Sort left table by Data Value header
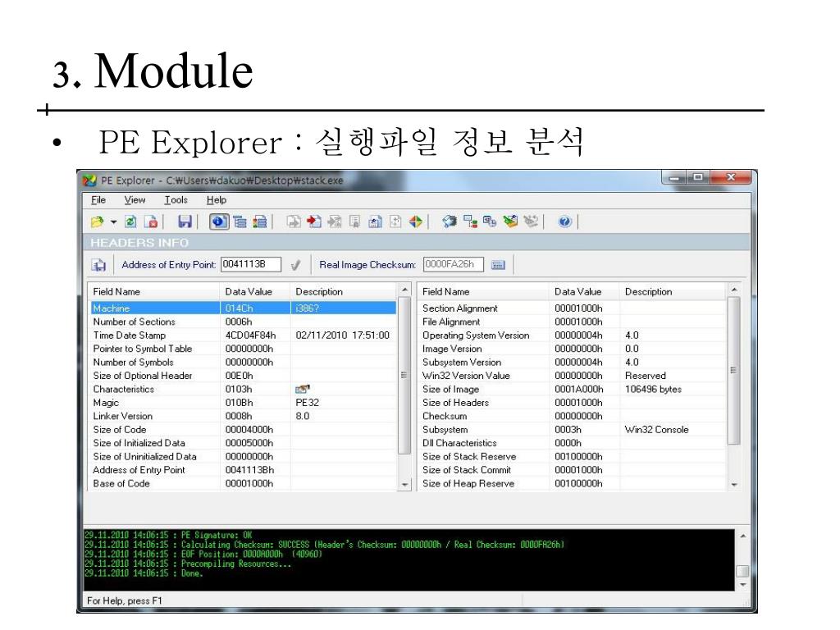This screenshot has height=630, width=840. (255, 291)
